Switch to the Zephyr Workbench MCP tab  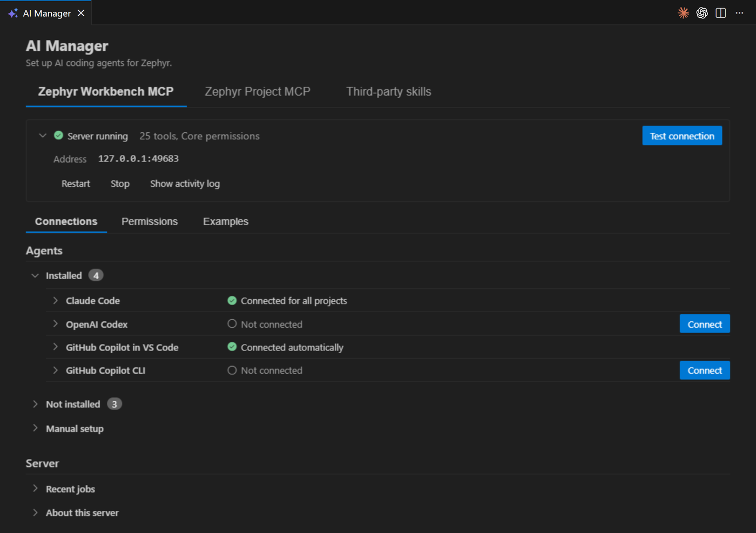[106, 92]
